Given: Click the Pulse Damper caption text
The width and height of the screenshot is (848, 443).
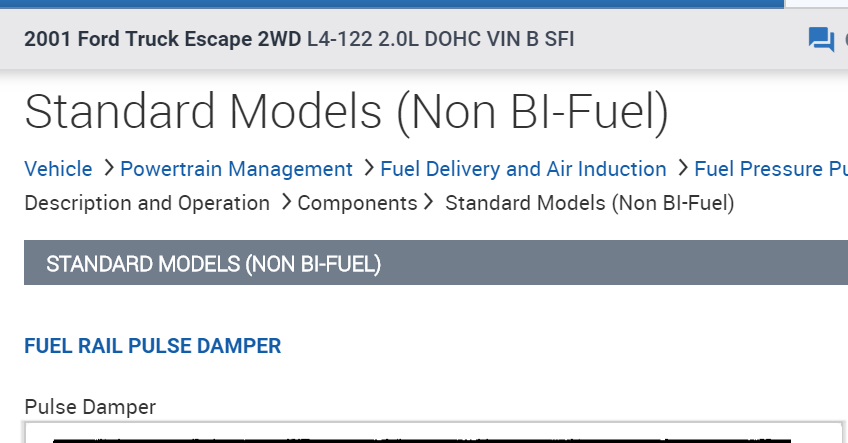Looking at the screenshot, I should pos(90,407).
